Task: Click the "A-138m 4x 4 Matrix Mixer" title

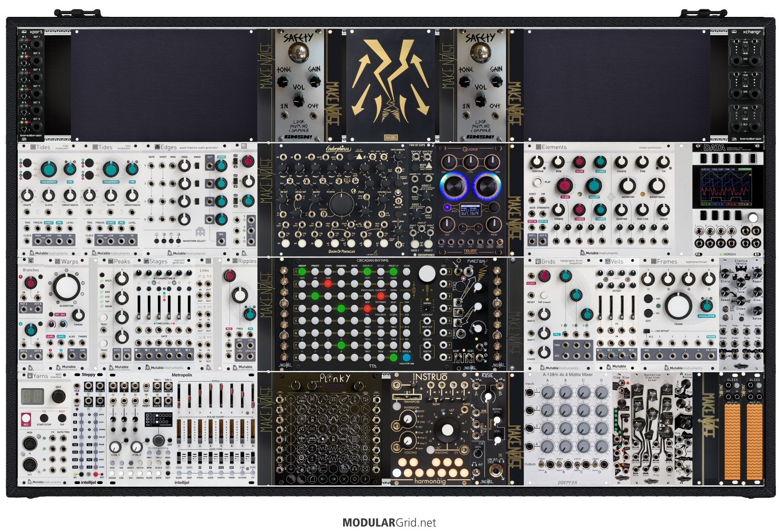Action: coord(568,375)
